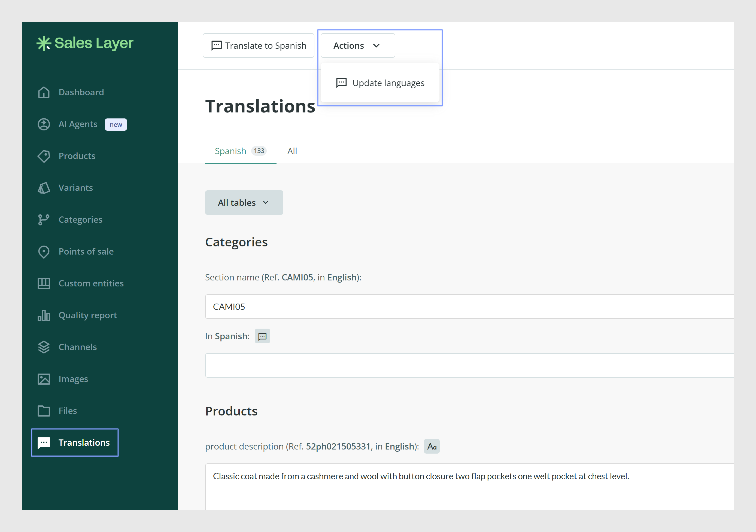Switch to the All tab

coord(292,151)
